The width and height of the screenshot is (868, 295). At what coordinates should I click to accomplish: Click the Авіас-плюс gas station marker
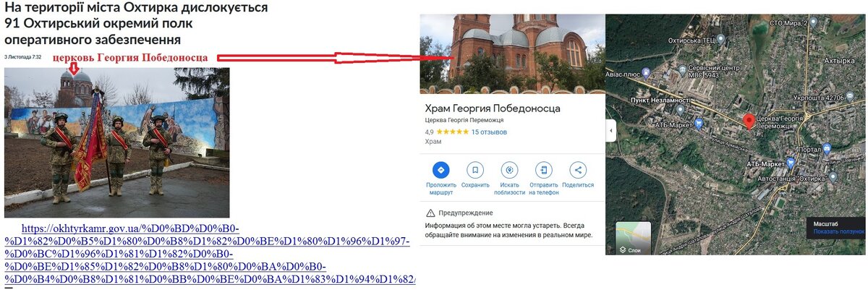click(647, 71)
